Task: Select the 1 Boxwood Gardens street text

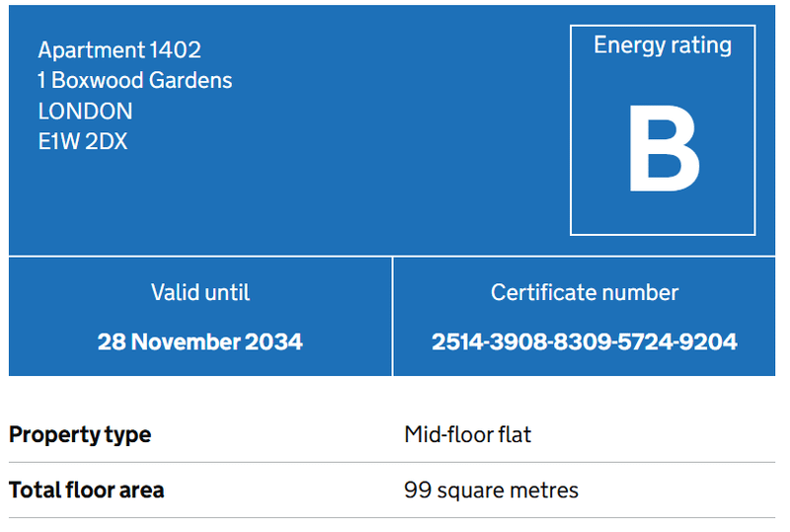Action: pos(135,80)
